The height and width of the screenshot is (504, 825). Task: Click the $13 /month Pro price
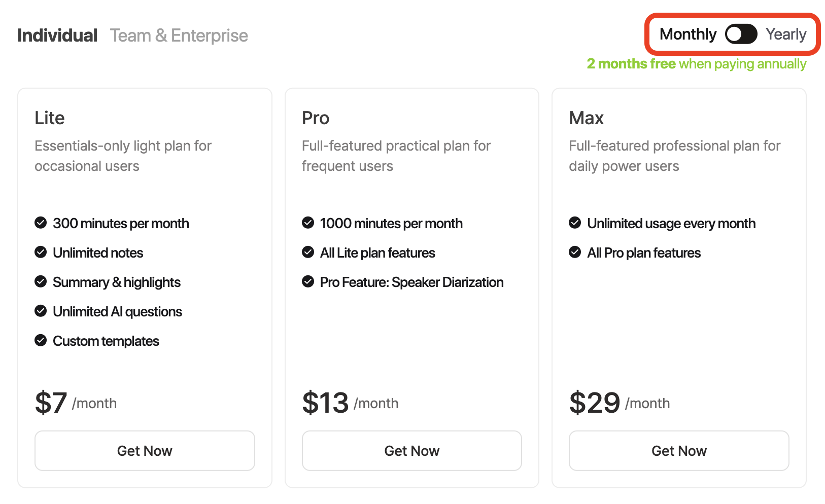[350, 403]
